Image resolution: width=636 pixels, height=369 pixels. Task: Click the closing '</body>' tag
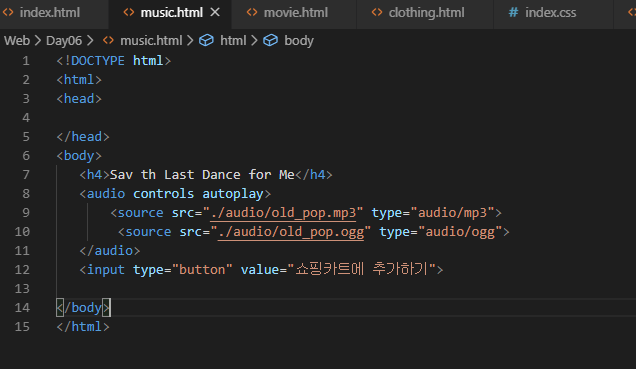[83, 308]
